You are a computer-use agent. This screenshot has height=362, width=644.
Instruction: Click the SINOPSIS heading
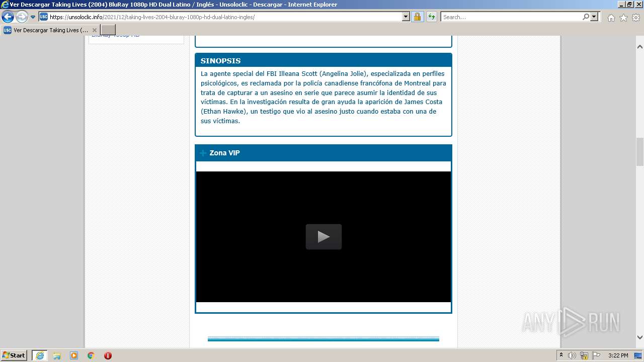point(220,61)
